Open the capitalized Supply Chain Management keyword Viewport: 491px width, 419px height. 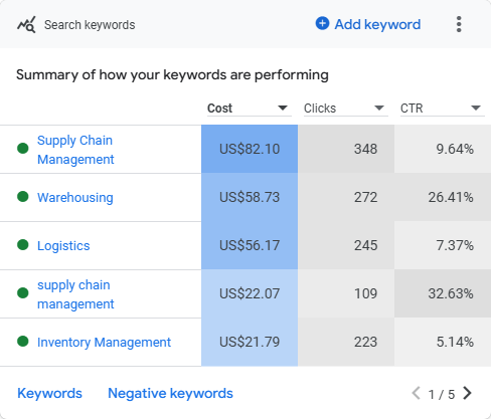76,150
